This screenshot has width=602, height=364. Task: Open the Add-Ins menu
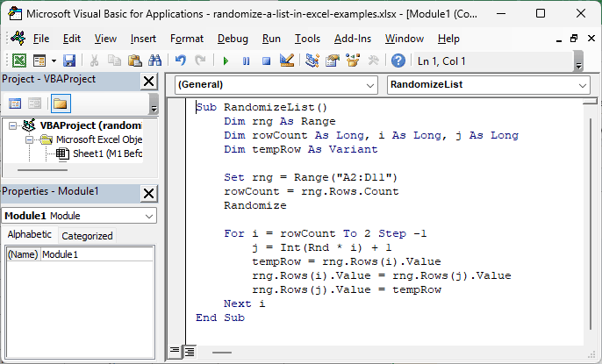pyautogui.click(x=353, y=39)
